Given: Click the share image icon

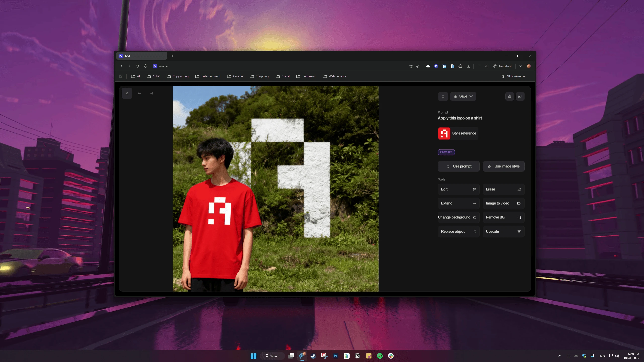Looking at the screenshot, I should point(520,96).
